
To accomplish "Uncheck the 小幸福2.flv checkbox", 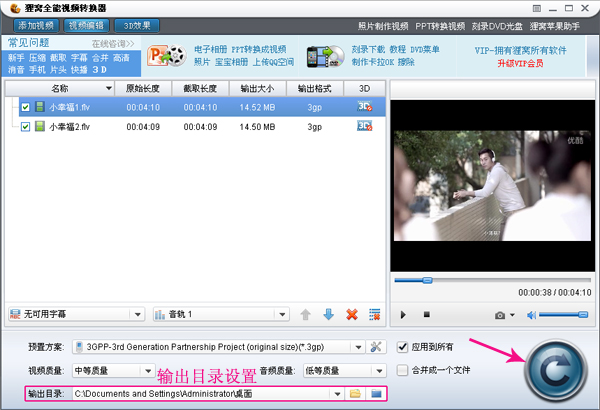I will 25,127.
